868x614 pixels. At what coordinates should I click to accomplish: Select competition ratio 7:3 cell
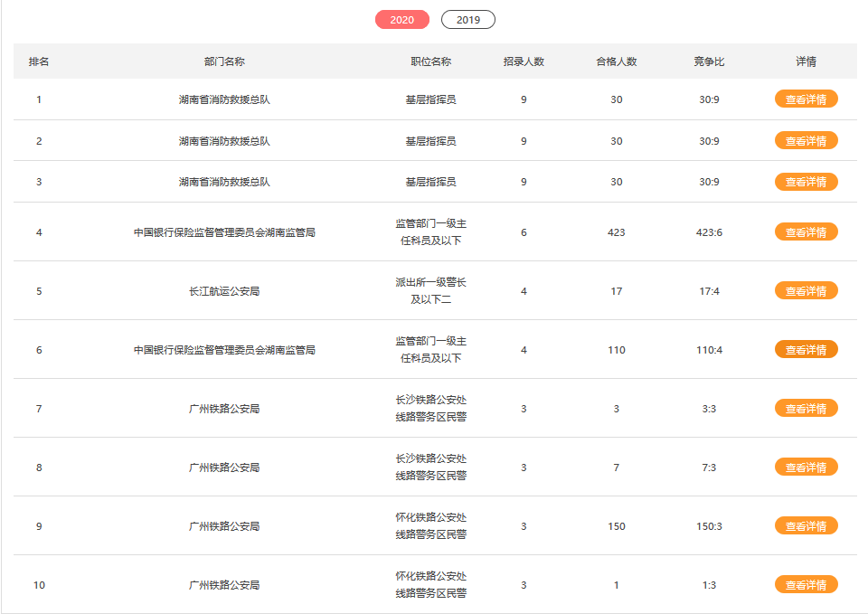709,468
